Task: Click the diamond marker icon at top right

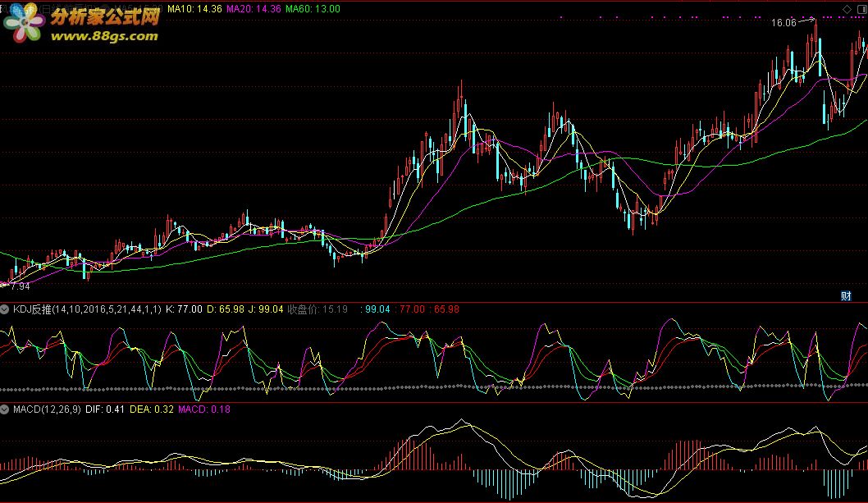Action: coord(847,9)
